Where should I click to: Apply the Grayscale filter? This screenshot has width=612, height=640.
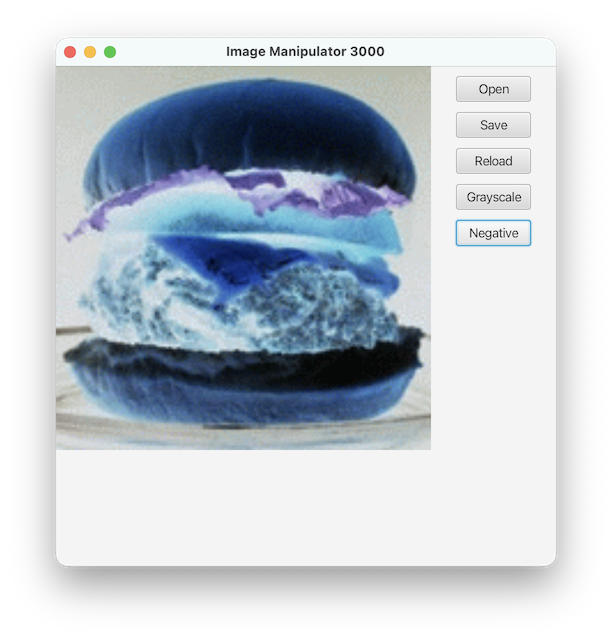tap(493, 197)
